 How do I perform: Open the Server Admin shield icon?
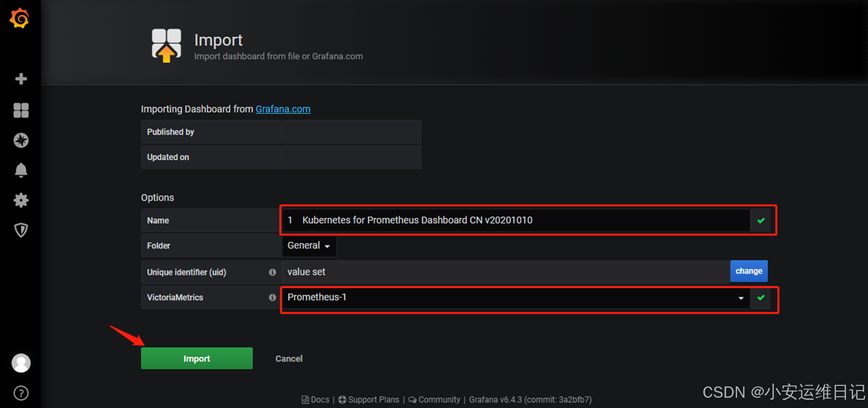[21, 230]
